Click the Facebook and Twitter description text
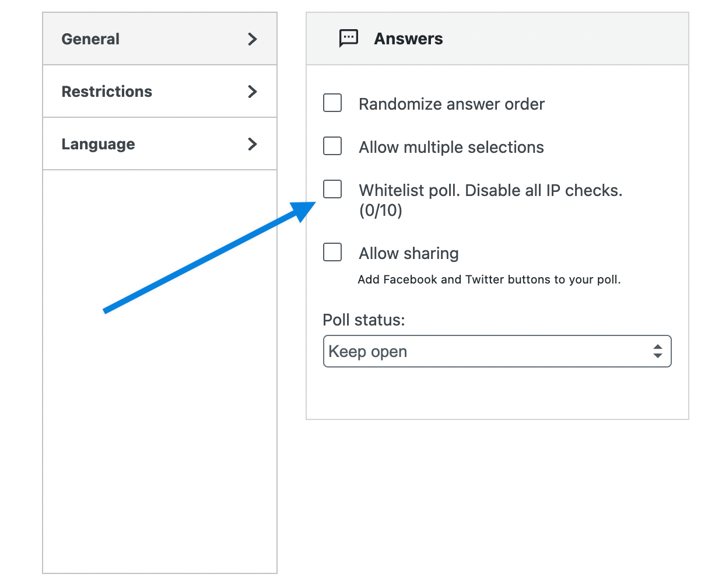Image resolution: width=715 pixels, height=588 pixels. (x=489, y=279)
